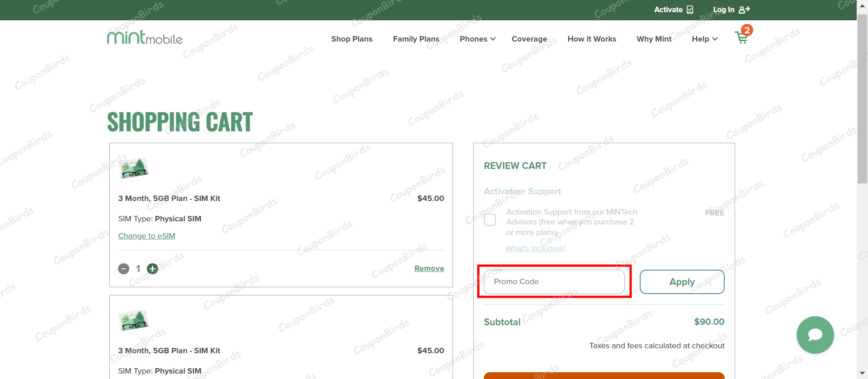Viewport: 868px width, 379px height.
Task: Click the scrollbar down arrow
Action: point(862,374)
